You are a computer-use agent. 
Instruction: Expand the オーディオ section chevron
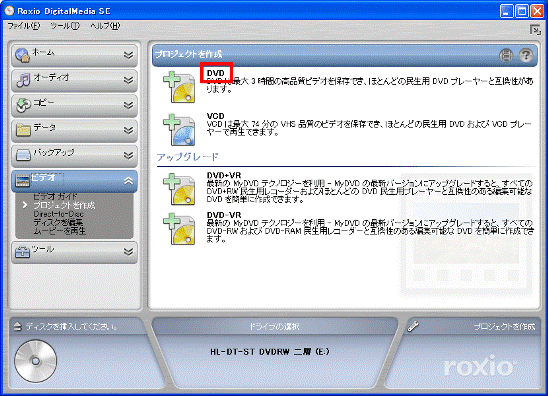(128, 80)
